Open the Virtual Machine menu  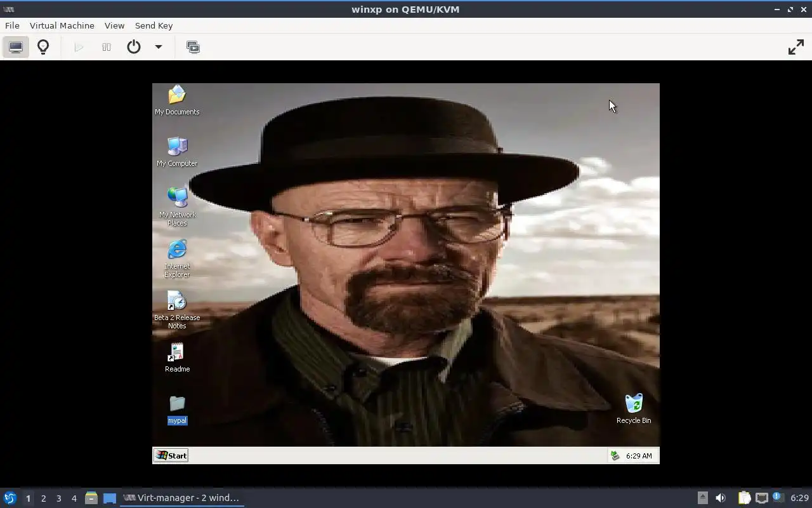pyautogui.click(x=62, y=25)
